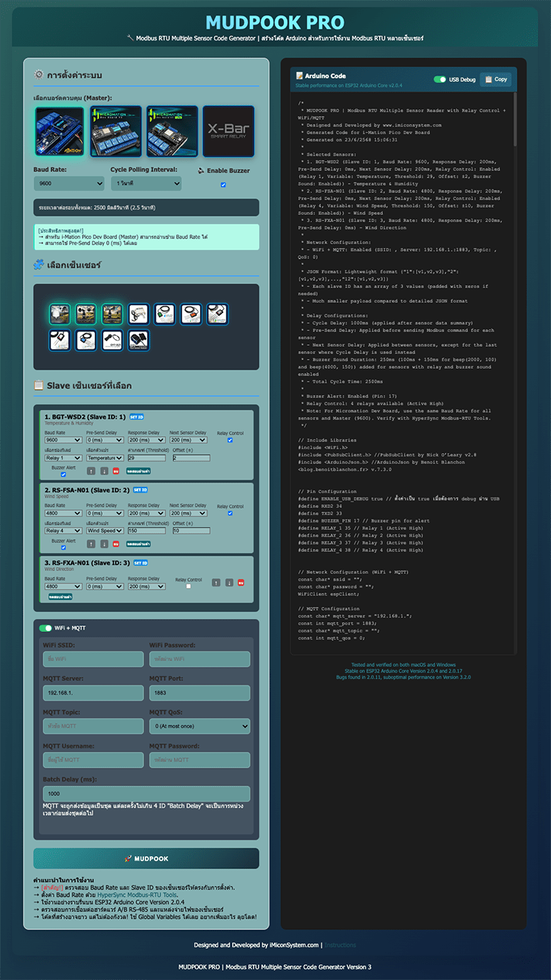This screenshot has height=980, width=551.
Task: Toggle Relay Control for BGT-WSD2
Action: (230, 440)
